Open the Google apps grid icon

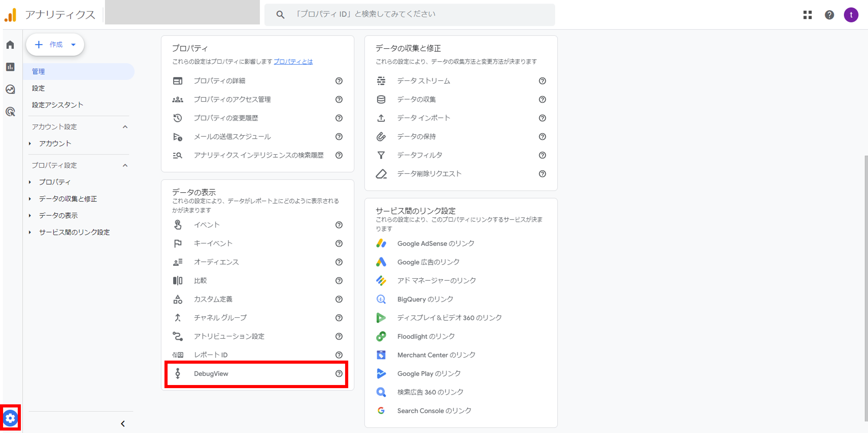click(x=807, y=15)
